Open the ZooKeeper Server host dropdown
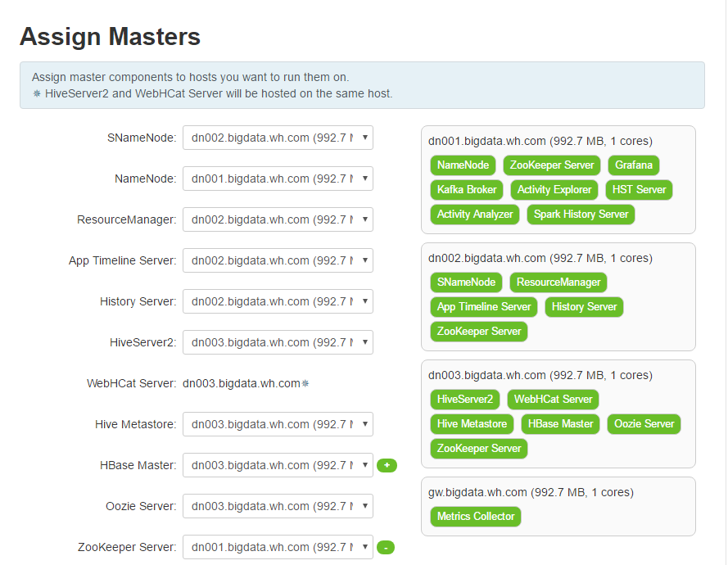 278,547
